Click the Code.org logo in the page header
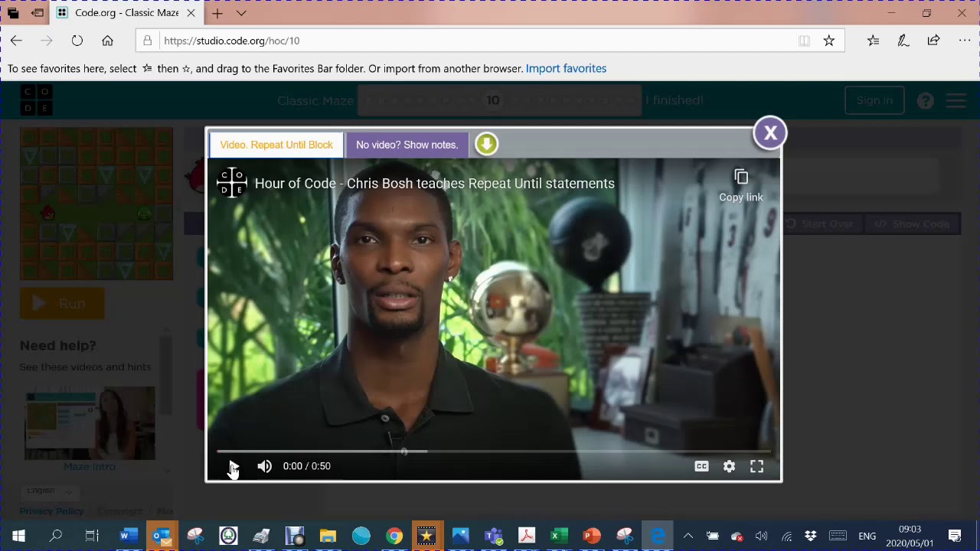The width and height of the screenshot is (980, 551). [36, 100]
